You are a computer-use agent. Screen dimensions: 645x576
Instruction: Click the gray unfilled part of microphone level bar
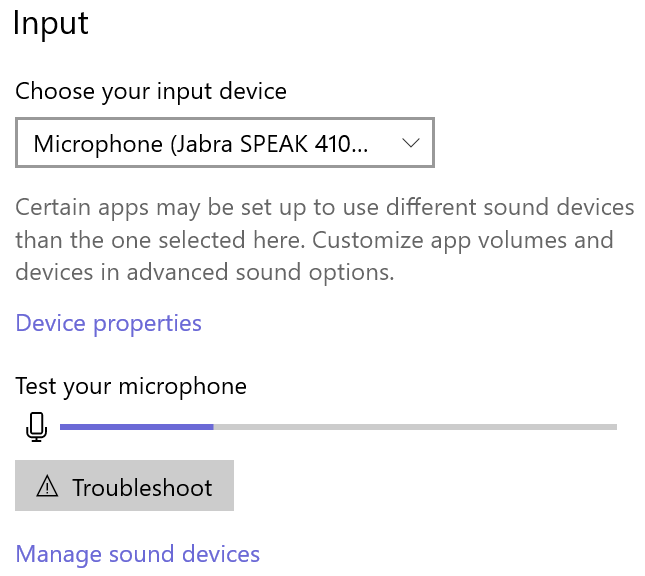click(x=415, y=427)
